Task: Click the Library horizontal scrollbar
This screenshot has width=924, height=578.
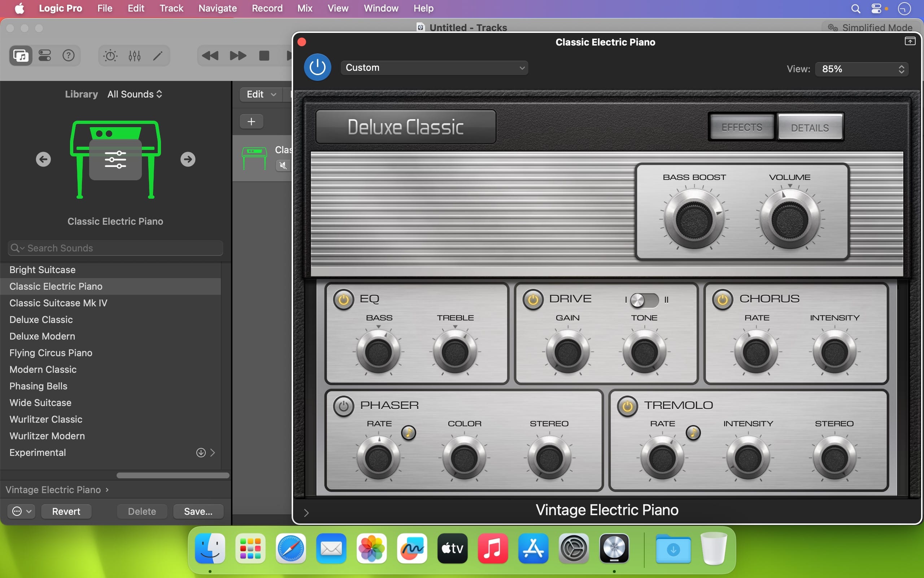Action: tap(173, 475)
